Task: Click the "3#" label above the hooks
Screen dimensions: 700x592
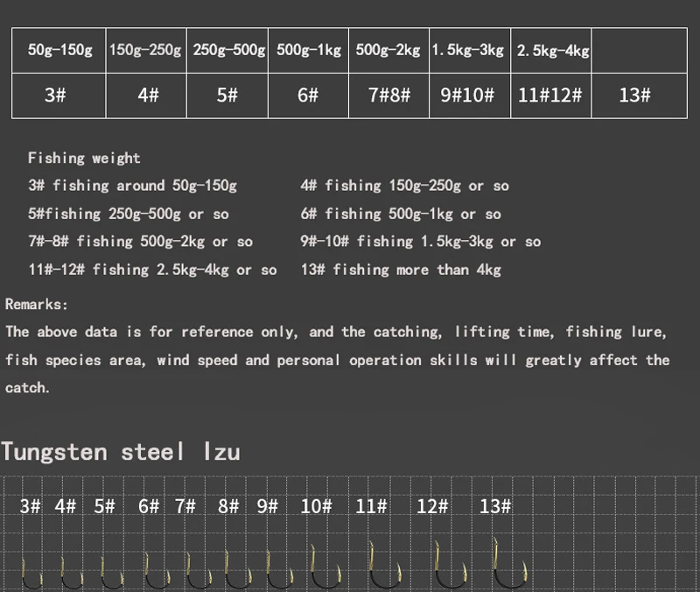Action: pyautogui.click(x=30, y=507)
